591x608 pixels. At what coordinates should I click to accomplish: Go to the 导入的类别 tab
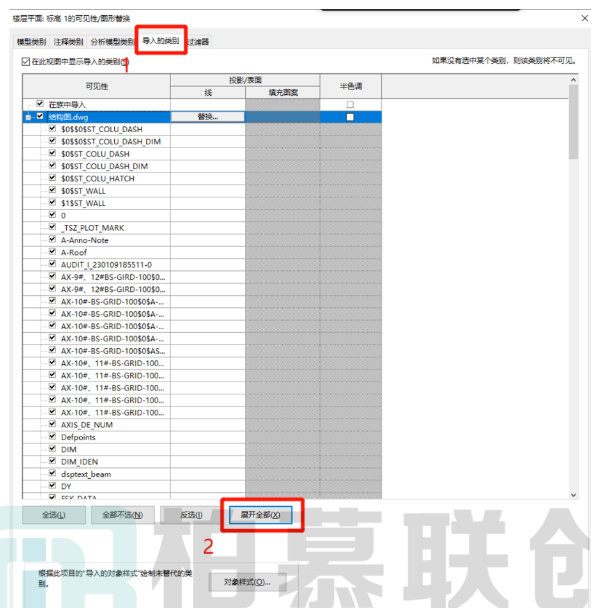(161, 40)
